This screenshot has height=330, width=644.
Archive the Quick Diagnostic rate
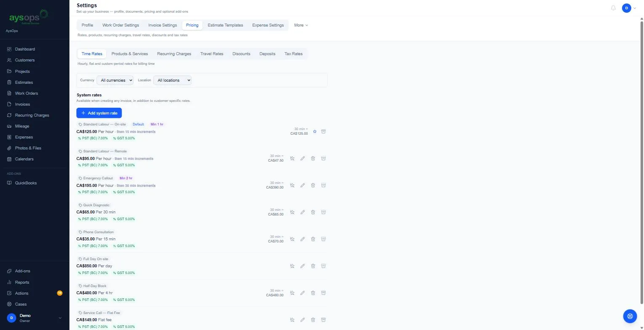coord(323,212)
